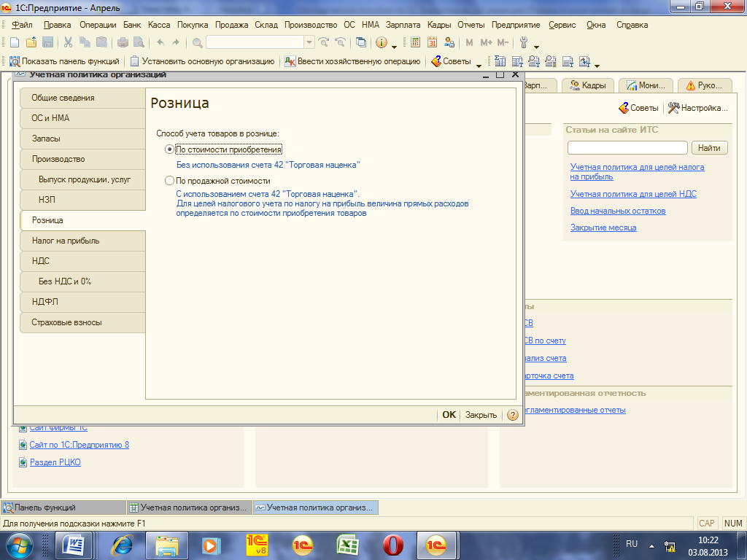Click the M+ memory button
The height and width of the screenshot is (560, 747).
[x=486, y=42]
